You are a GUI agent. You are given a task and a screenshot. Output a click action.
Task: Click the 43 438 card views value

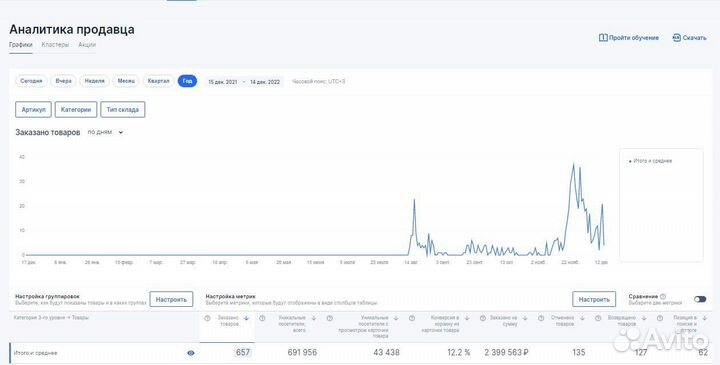386,353
